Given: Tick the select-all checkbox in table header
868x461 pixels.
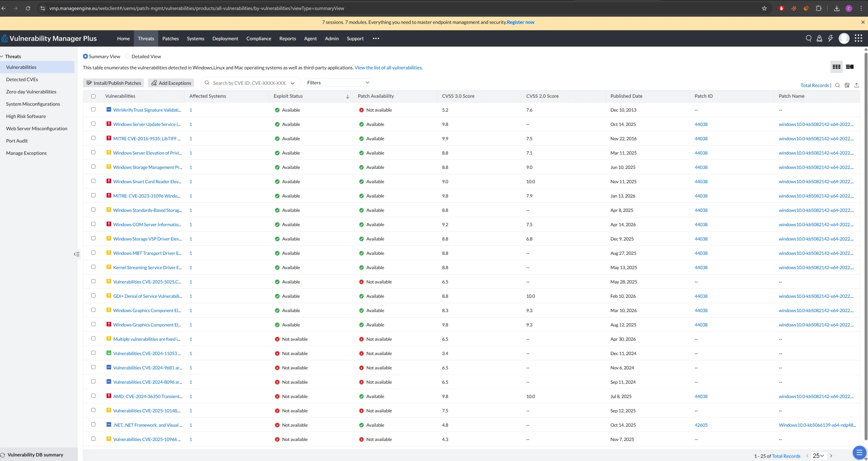Looking at the screenshot, I should [x=93, y=96].
